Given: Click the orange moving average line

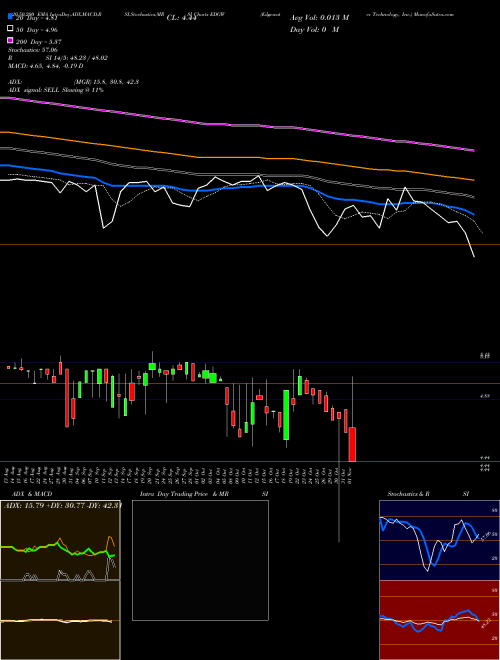Looking at the screenshot, I should click(x=237, y=157).
